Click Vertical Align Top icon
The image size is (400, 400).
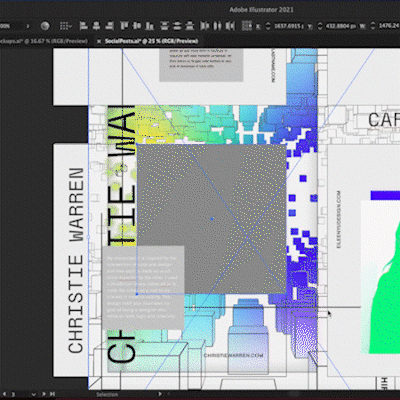(124, 26)
